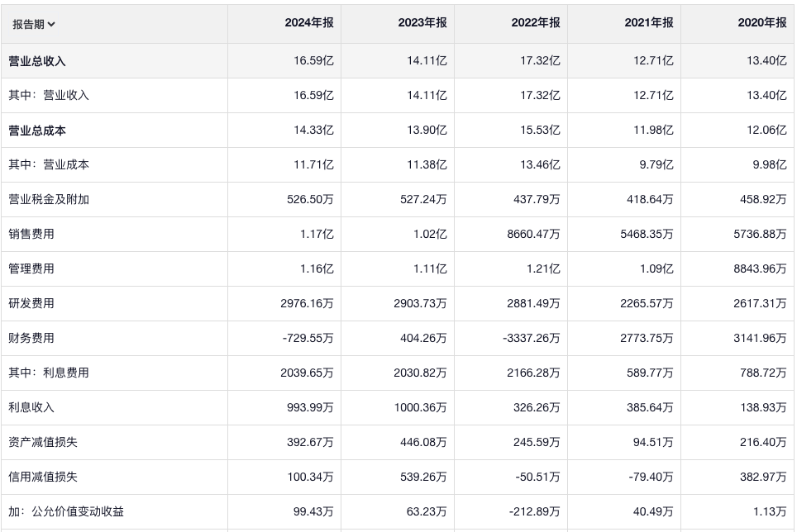Select the 资产减值损失 row label
Screen dimensions: 797x532
point(43,443)
